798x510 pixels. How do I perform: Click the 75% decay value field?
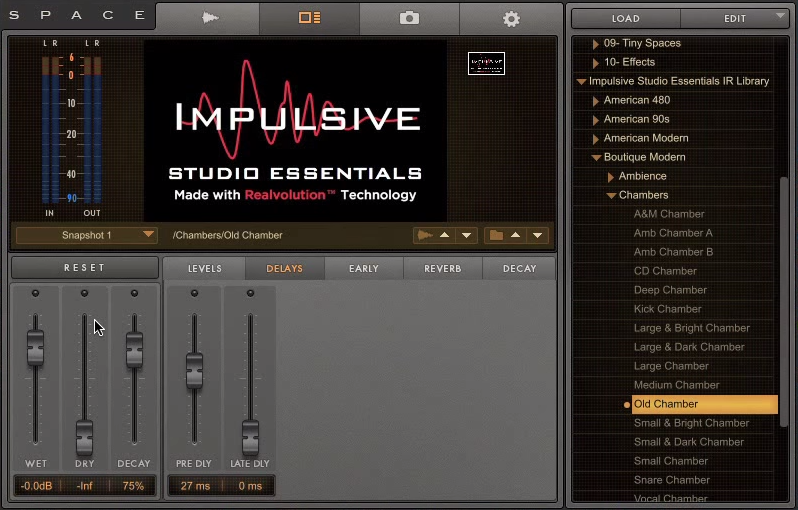[x=133, y=486]
